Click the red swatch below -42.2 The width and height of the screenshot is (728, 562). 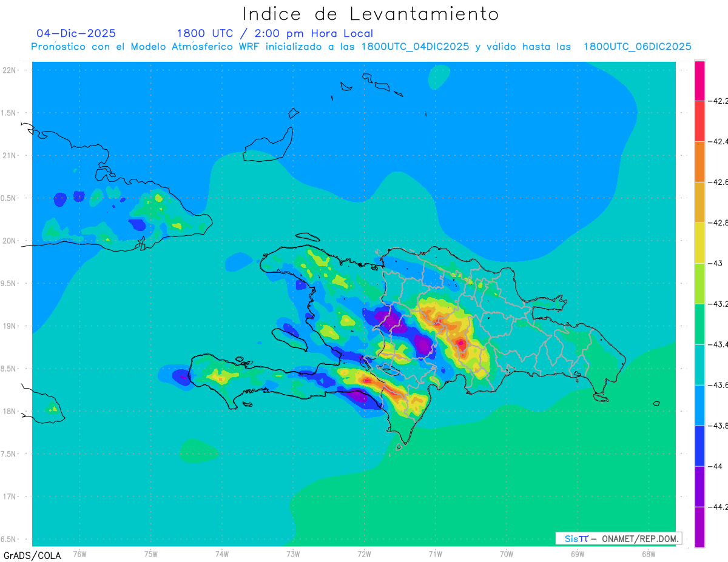pos(699,121)
